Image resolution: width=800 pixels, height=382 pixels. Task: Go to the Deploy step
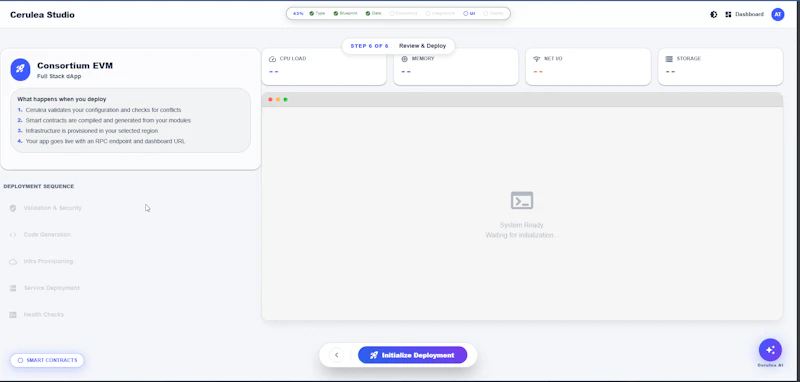pos(493,13)
